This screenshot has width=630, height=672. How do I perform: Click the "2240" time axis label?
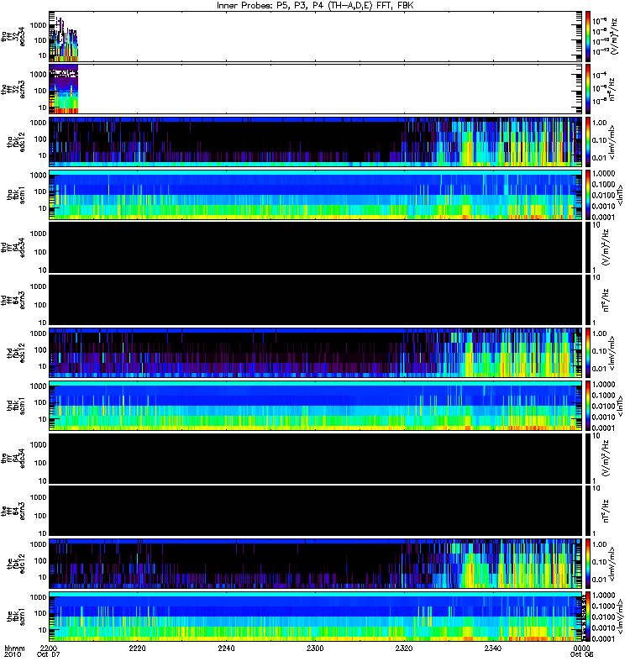[226, 648]
